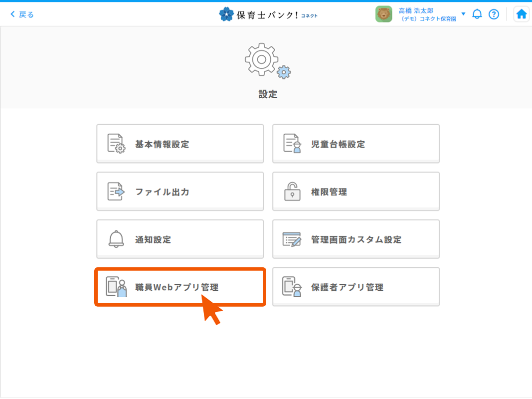Open 管理画面カスタム設定 settings
The height and width of the screenshot is (399, 532).
tap(355, 239)
